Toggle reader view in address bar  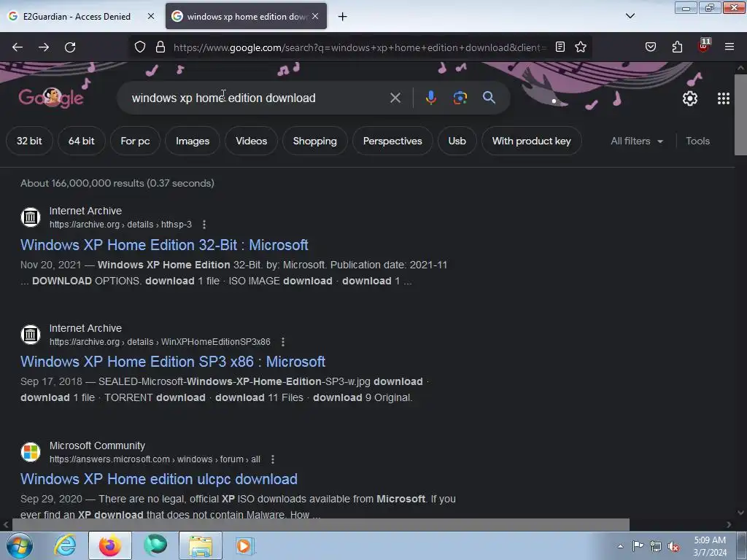pos(560,47)
